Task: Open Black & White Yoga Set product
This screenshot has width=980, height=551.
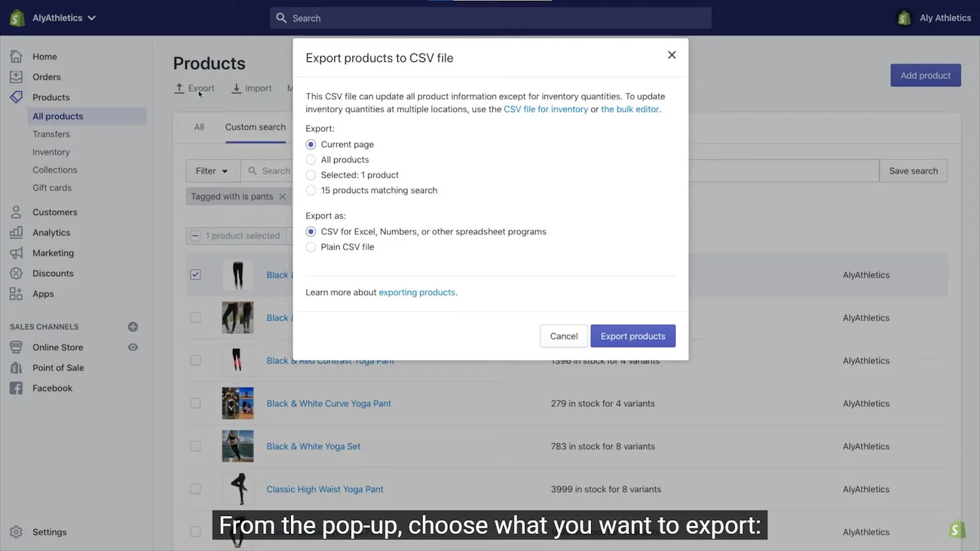Action: [314, 446]
